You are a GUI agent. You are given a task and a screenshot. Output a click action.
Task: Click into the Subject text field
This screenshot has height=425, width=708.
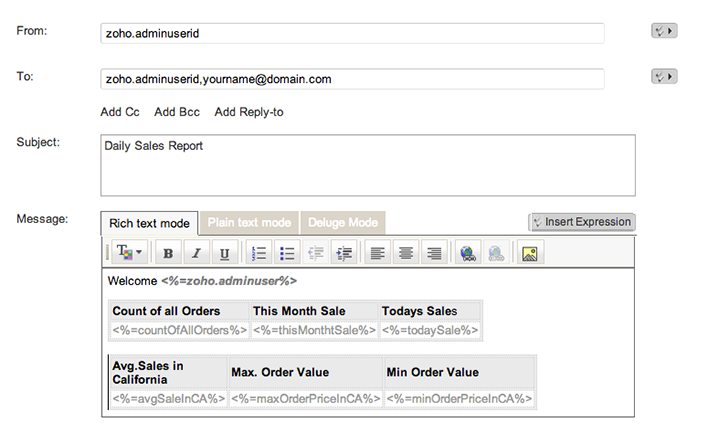click(368, 165)
